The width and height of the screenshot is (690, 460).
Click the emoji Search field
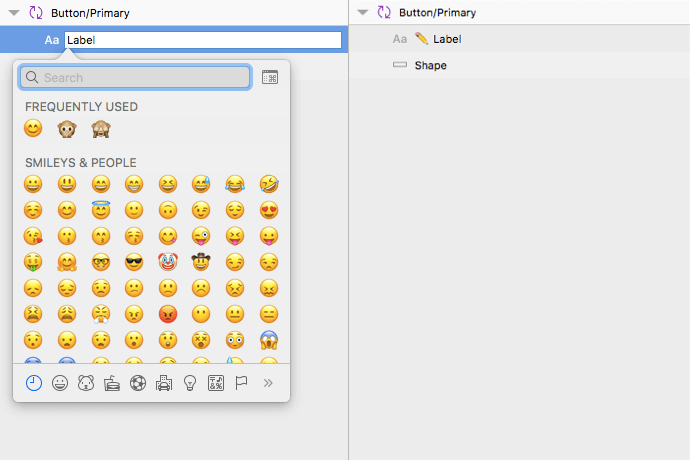click(135, 77)
